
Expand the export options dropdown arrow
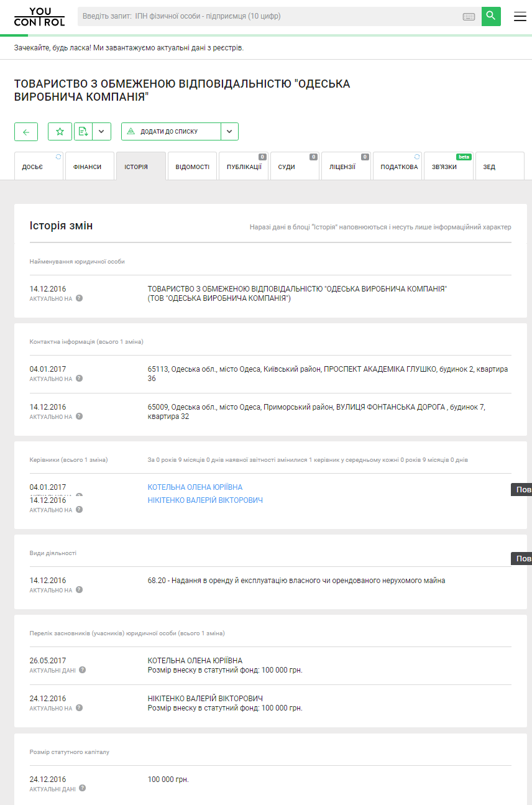click(x=101, y=132)
